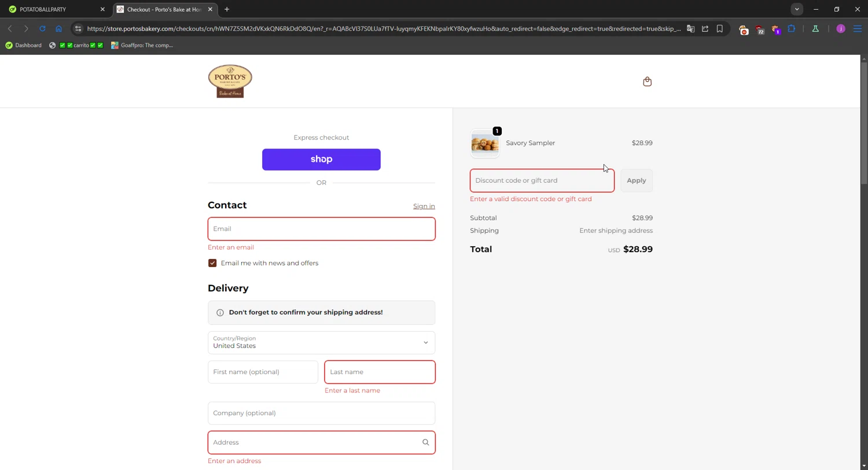Expand the tab search dropdown arrow
This screenshot has width=868, height=470.
click(797, 9)
